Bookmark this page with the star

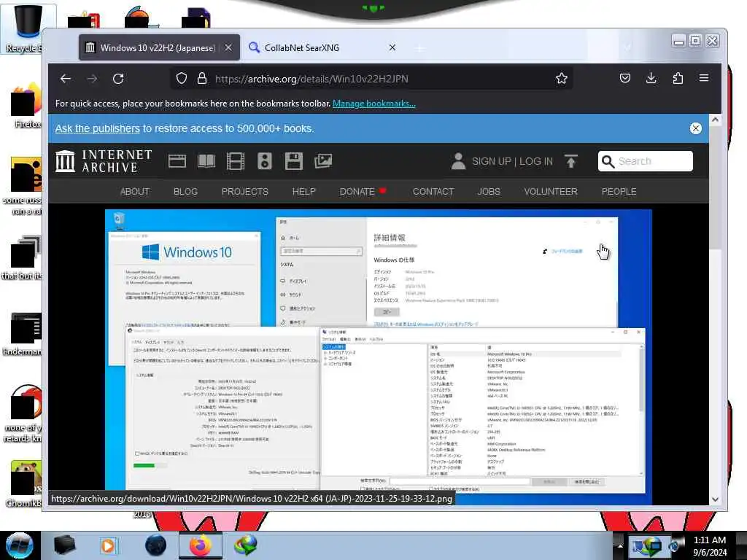(x=561, y=79)
